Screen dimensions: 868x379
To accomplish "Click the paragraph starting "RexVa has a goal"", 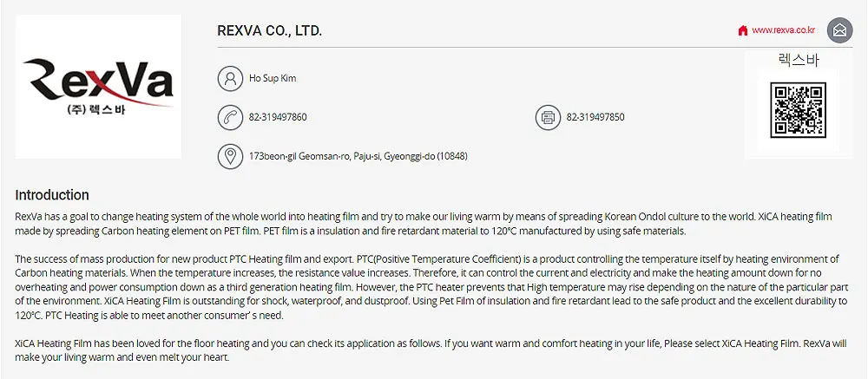I will pyautogui.click(x=424, y=223).
